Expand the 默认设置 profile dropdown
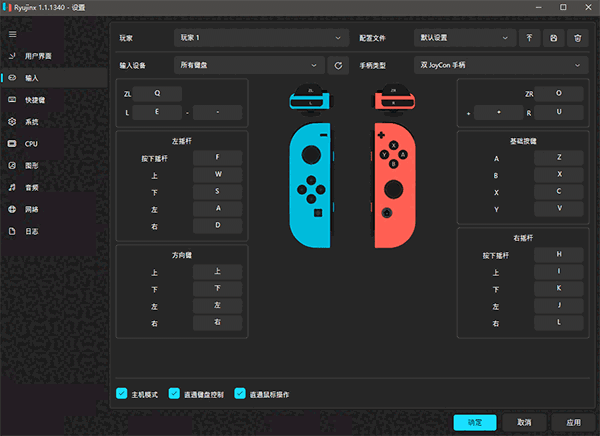Viewport: 600px width, 436px height. click(x=465, y=38)
